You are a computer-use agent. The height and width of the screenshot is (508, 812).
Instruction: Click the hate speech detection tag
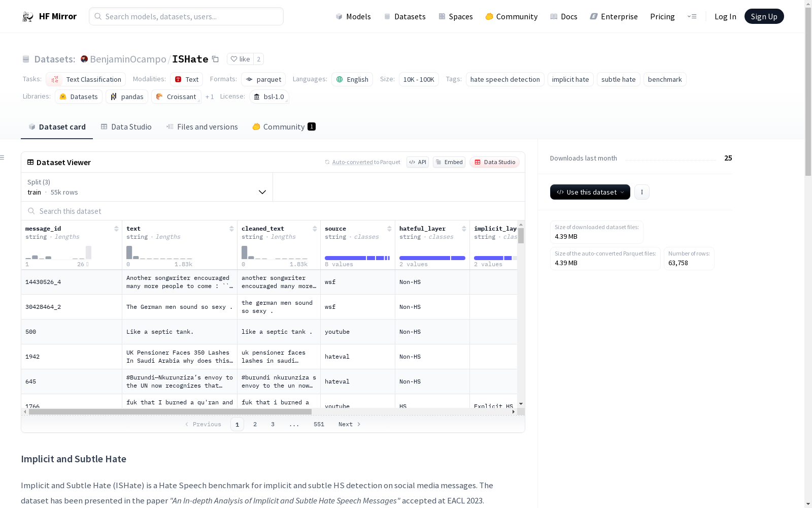tap(505, 79)
